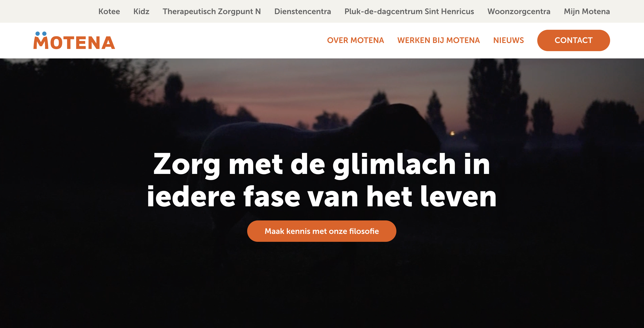Click the hero headline text
The height and width of the screenshot is (328, 644).
(322, 180)
